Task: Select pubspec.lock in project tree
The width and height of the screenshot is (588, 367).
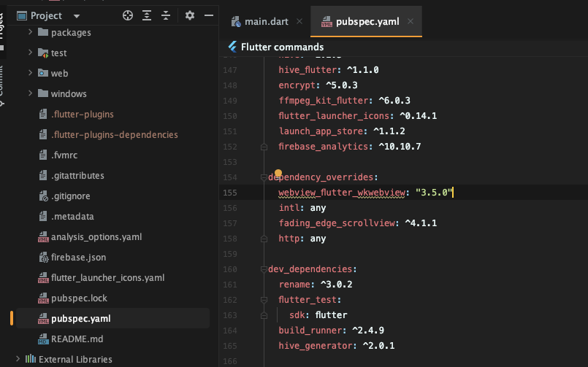Action: click(x=79, y=298)
